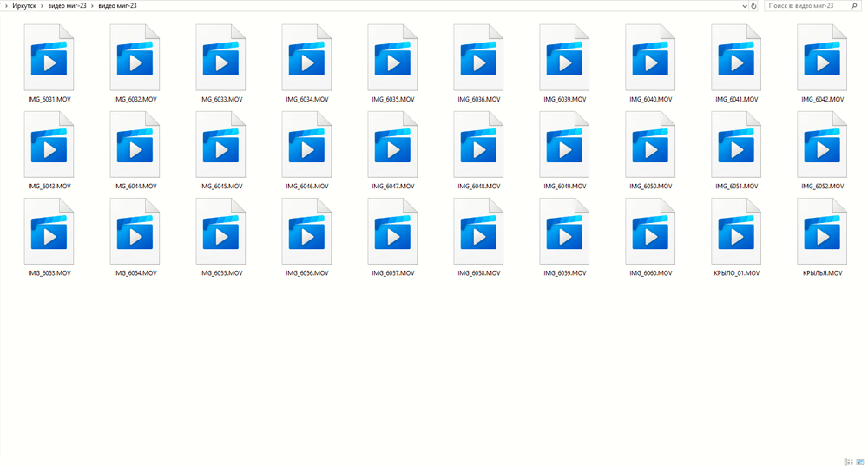Expand the chevron after Иркутск breadcrumb
This screenshot has width=868, height=466.
tap(42, 6)
